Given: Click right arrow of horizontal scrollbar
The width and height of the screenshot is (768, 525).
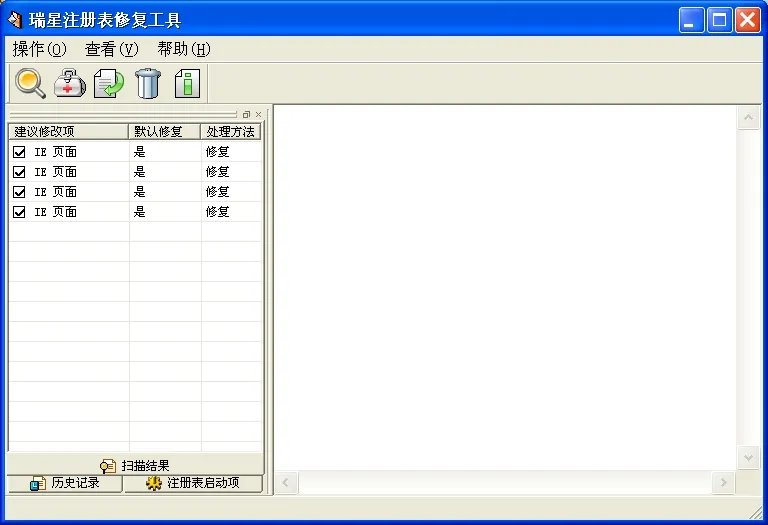Looking at the screenshot, I should [x=723, y=483].
